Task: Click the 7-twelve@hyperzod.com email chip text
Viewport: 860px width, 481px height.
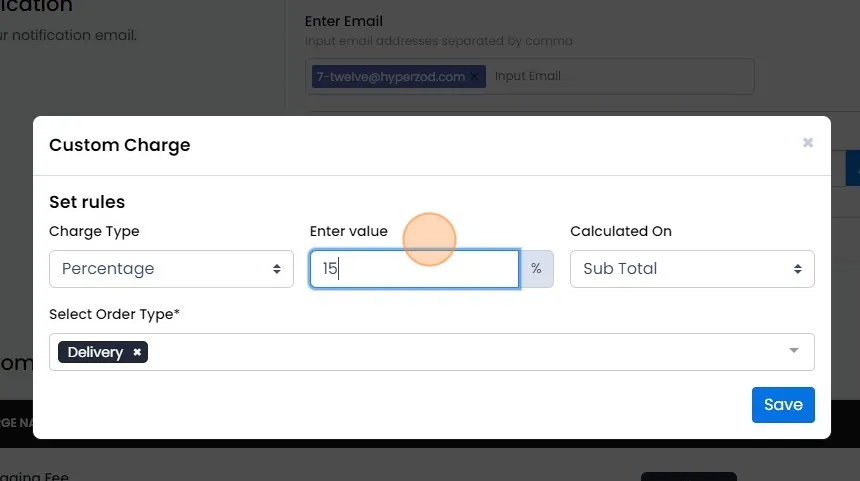Action: tap(391, 76)
